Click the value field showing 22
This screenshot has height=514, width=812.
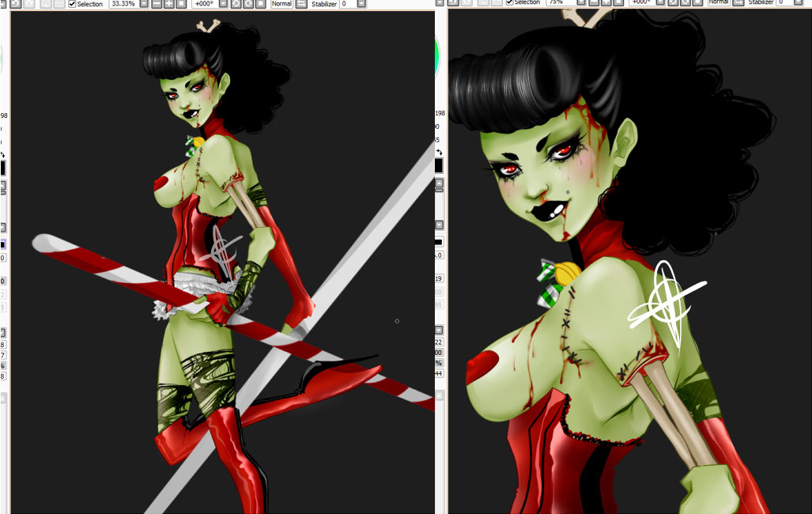[x=439, y=342]
